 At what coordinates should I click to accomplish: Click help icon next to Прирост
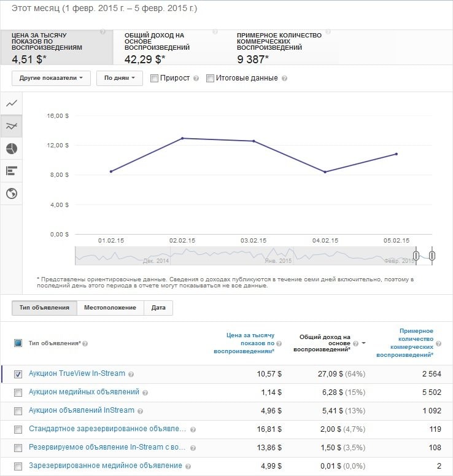tap(196, 79)
